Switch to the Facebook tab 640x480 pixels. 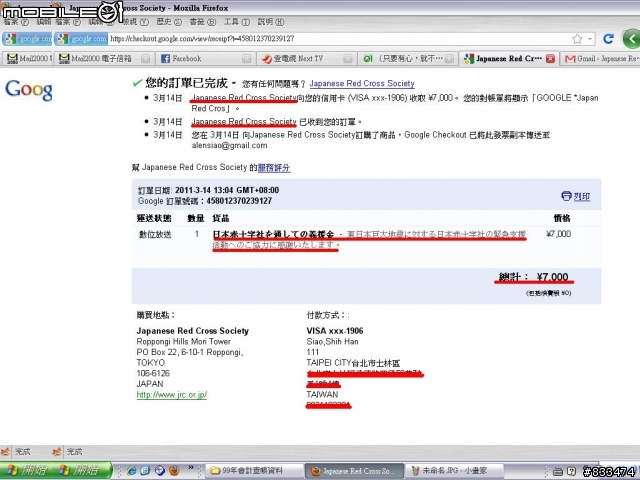tap(205, 59)
